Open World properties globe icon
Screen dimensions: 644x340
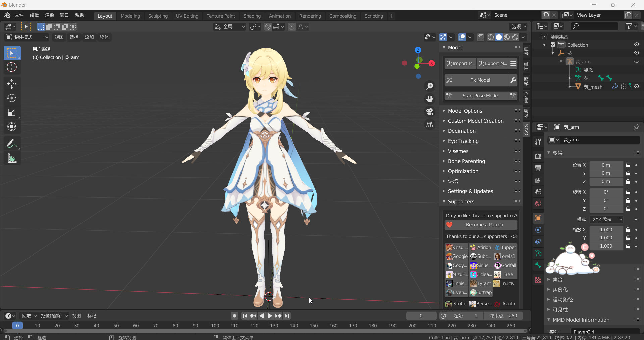pos(538,203)
